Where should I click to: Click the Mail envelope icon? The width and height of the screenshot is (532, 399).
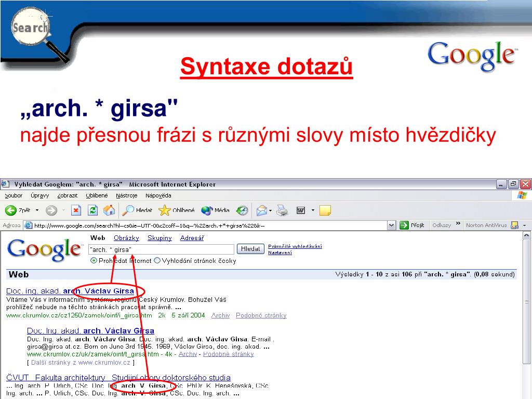pyautogui.click(x=262, y=210)
